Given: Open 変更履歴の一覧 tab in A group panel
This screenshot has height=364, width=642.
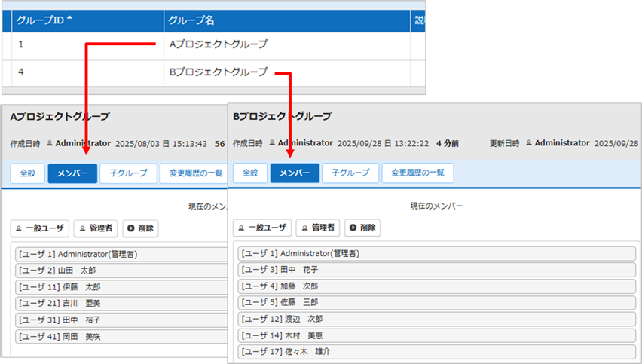Looking at the screenshot, I should coord(194,173).
